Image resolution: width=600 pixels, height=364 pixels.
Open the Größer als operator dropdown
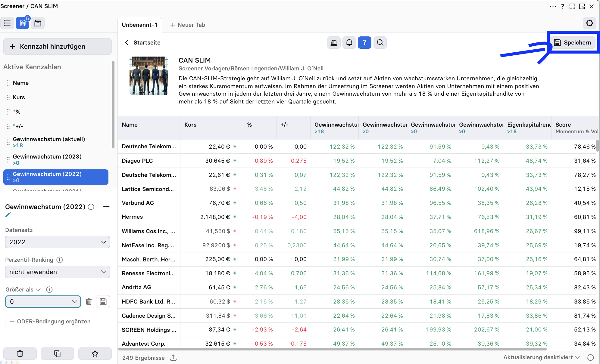pyautogui.click(x=23, y=290)
